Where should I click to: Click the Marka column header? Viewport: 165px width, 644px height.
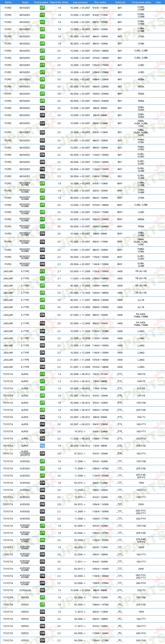pos(8,2)
